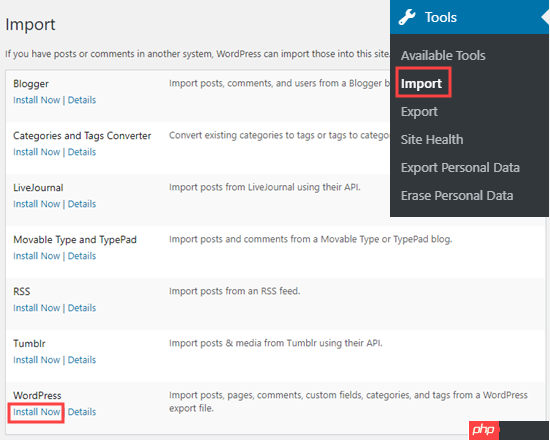This screenshot has width=550, height=440.
Task: View Details for Movable Type and TypePad
Action: coord(82,256)
